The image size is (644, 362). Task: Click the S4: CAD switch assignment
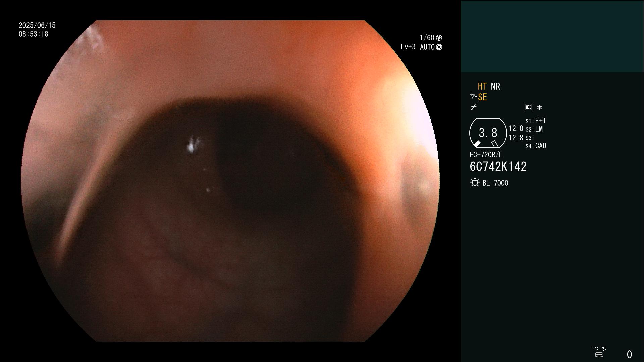pyautogui.click(x=536, y=146)
